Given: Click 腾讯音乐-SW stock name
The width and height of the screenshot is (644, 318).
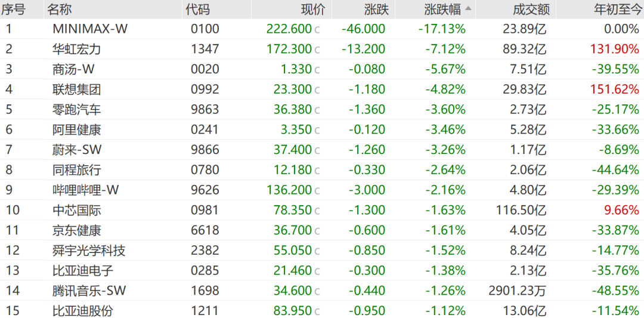Looking at the screenshot, I should 89,291.
